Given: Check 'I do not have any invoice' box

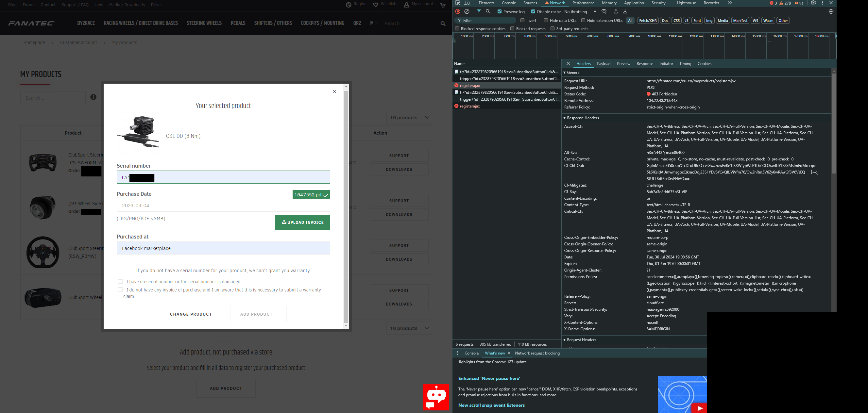Looking at the screenshot, I should click(120, 290).
